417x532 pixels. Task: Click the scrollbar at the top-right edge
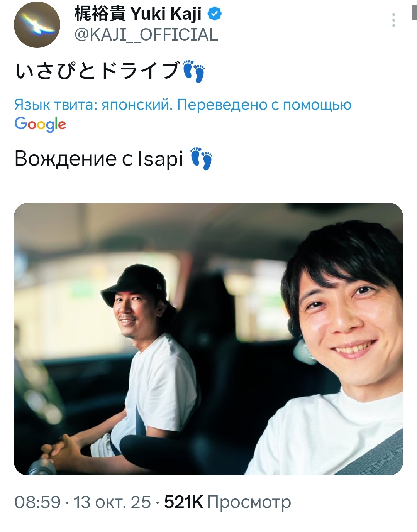(415, 10)
